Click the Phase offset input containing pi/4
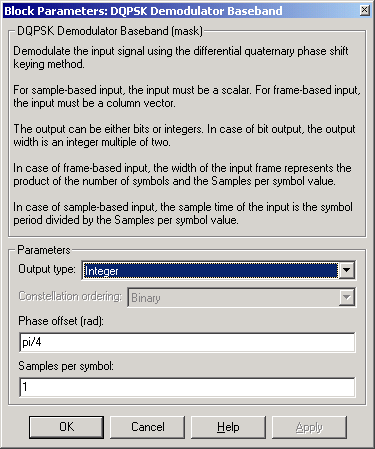 (187, 342)
